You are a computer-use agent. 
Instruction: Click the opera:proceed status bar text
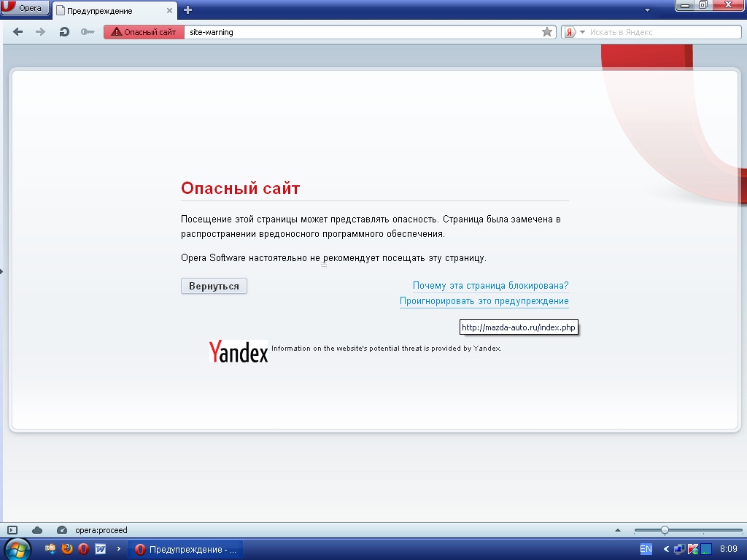(101, 530)
